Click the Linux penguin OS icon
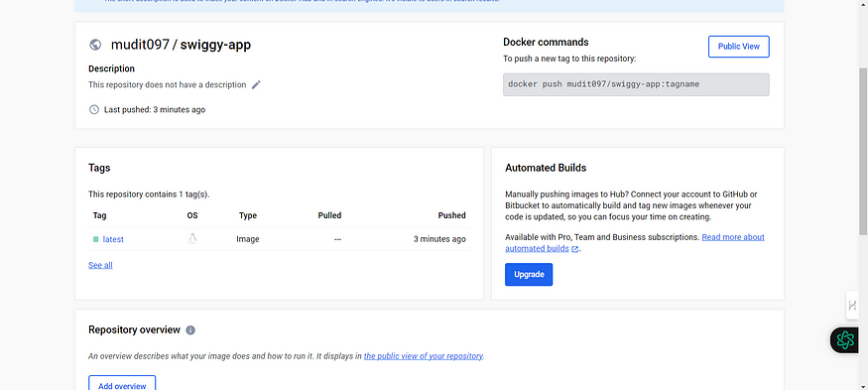This screenshot has width=868, height=390. [x=192, y=239]
